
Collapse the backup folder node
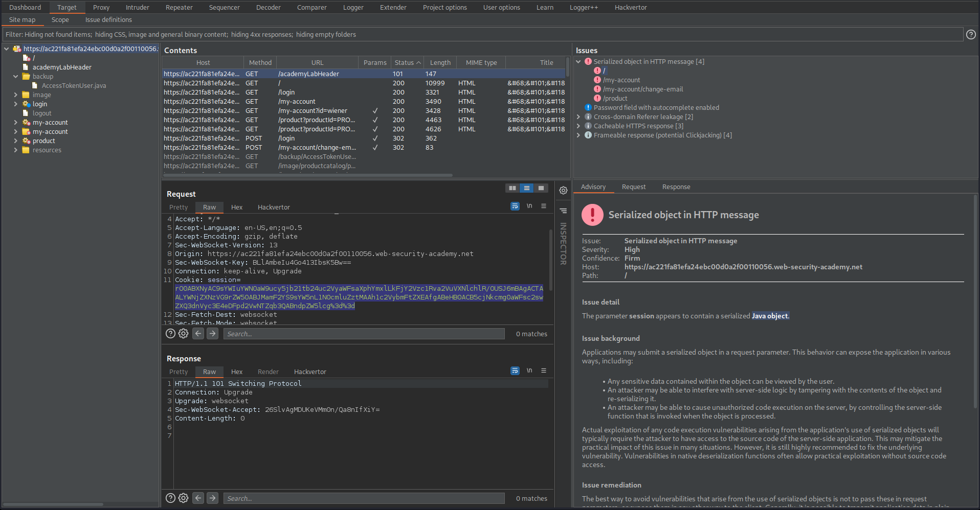pyautogui.click(x=15, y=76)
